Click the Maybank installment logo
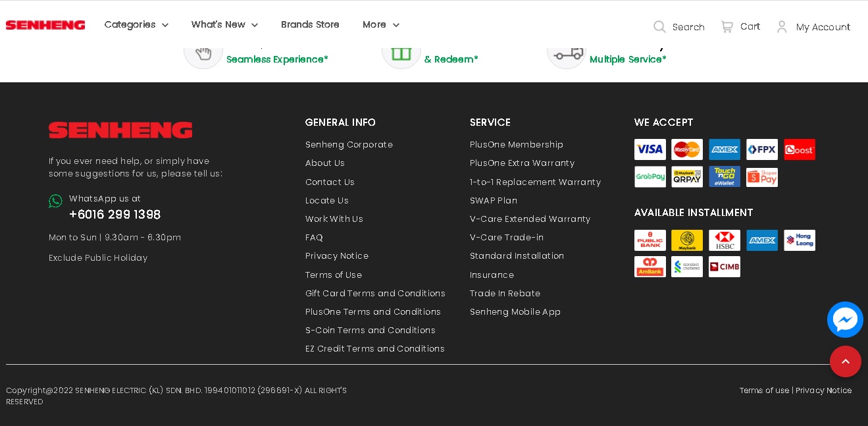The image size is (868, 426). (686, 240)
